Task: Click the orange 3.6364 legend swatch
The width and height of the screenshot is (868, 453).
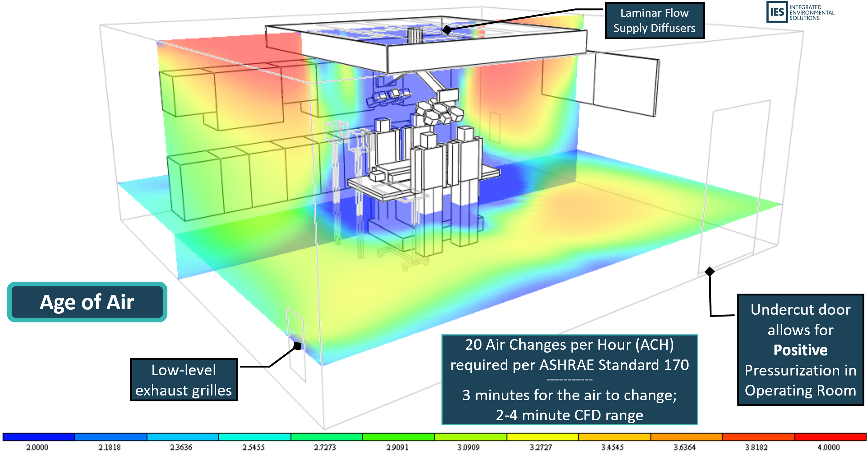Action: coord(686,437)
